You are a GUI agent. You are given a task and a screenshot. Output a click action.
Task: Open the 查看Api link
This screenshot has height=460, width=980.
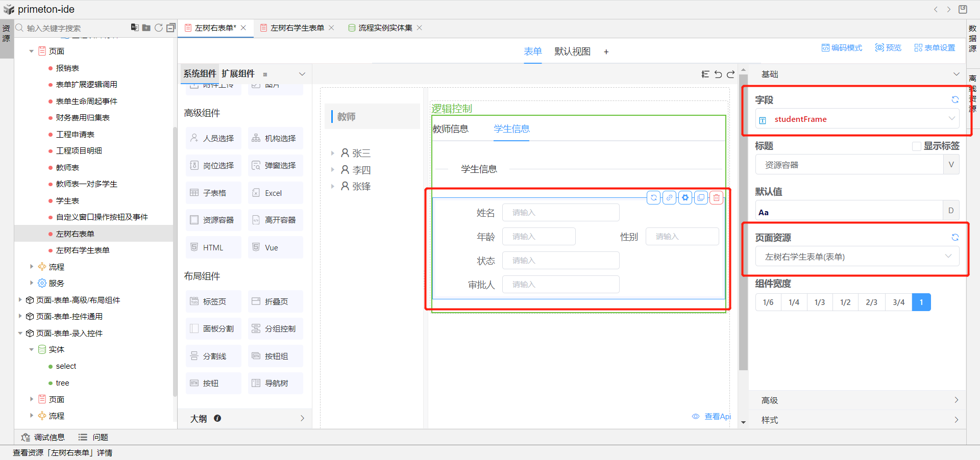click(713, 417)
